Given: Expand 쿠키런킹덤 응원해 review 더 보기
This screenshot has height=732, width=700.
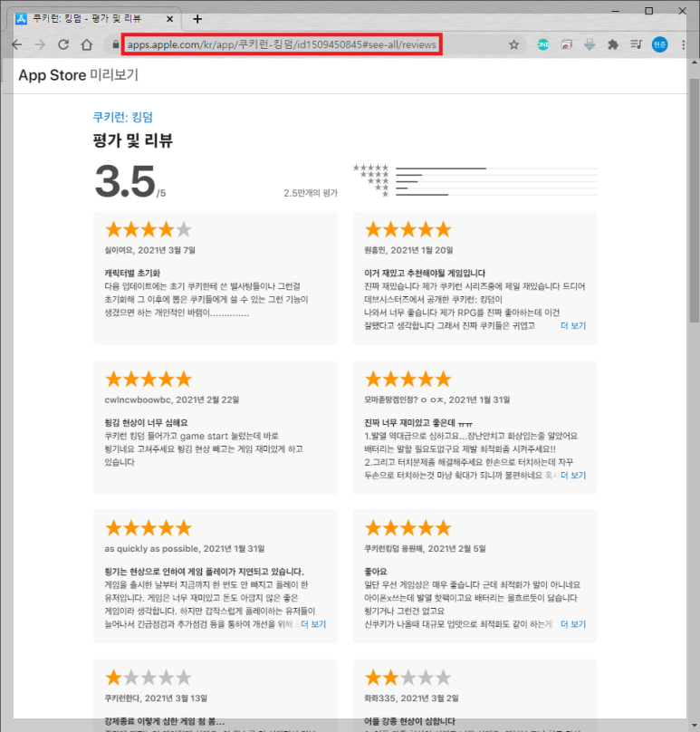Looking at the screenshot, I should [x=573, y=624].
